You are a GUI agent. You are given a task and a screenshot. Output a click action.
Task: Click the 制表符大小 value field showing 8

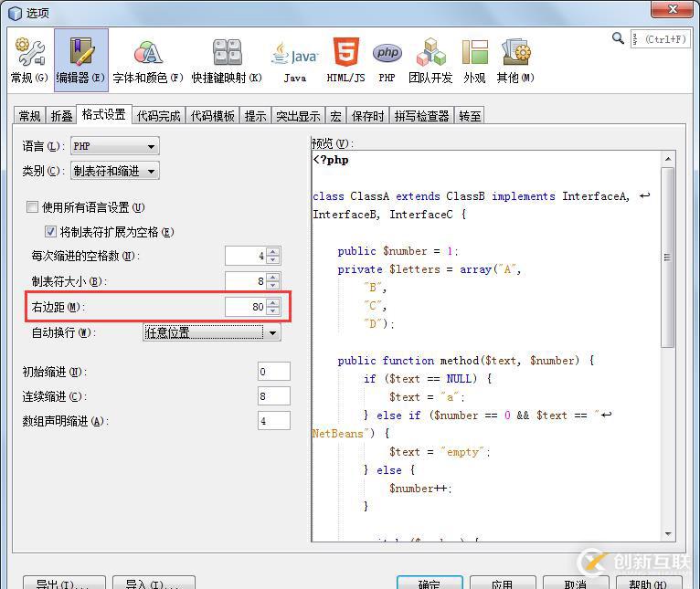tap(246, 281)
